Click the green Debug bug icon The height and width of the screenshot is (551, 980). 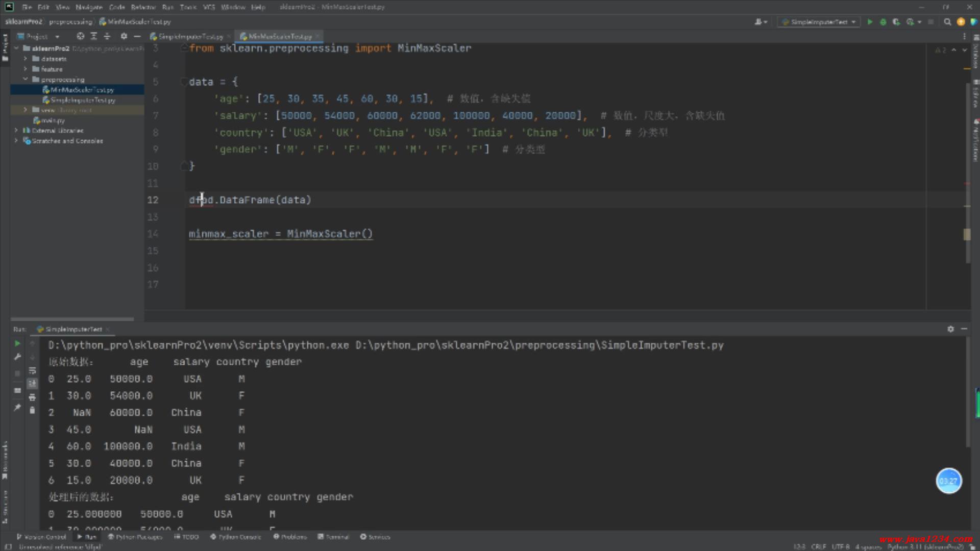point(883,22)
